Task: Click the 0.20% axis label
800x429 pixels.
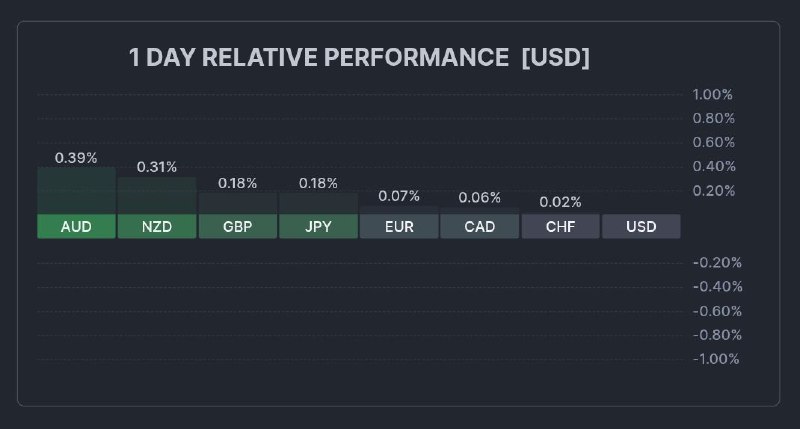Action: pos(713,191)
